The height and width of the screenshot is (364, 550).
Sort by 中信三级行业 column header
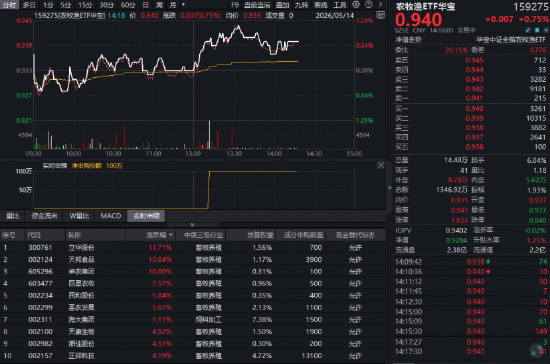click(x=203, y=235)
